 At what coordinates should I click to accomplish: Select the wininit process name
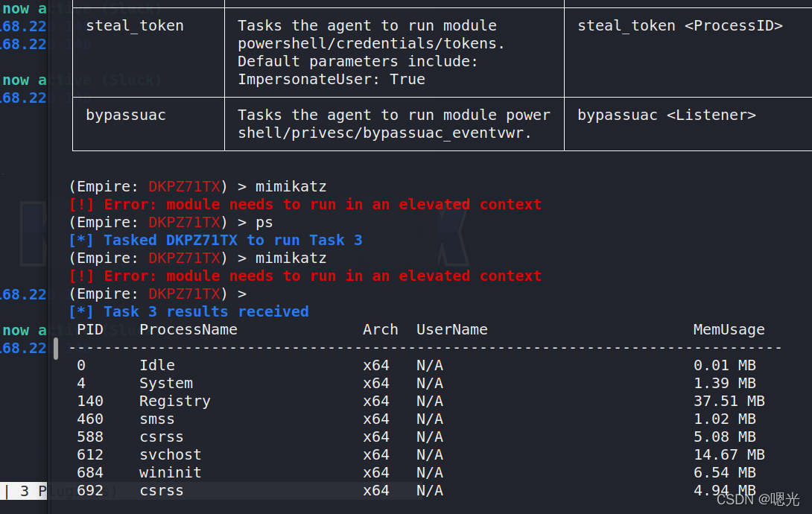[171, 473]
